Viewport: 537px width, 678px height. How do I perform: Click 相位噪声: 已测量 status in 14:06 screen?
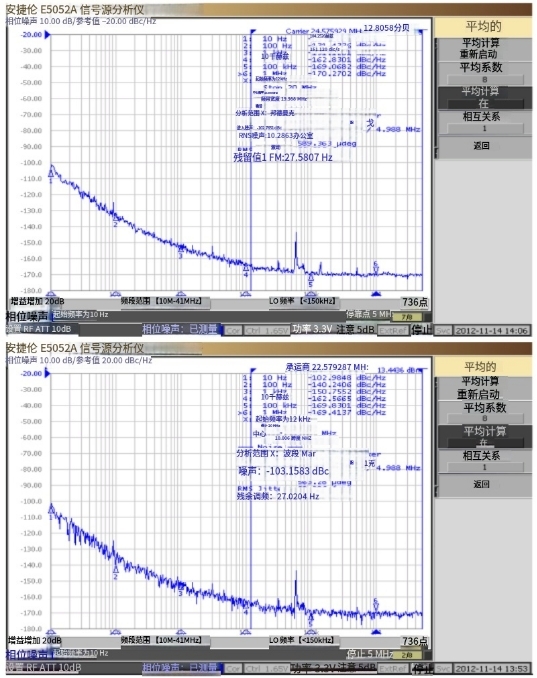click(x=180, y=329)
